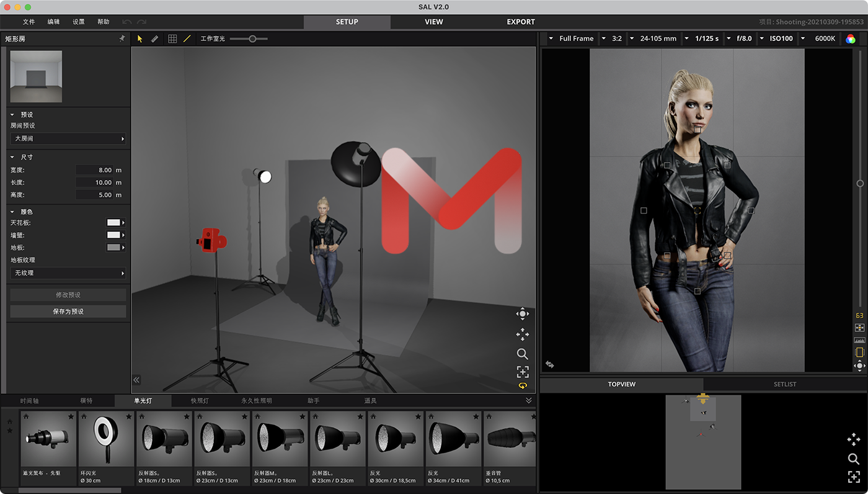Image resolution: width=868 pixels, height=494 pixels.
Task: Click the pan arrows icon in 3D viewport
Action: pyautogui.click(x=523, y=335)
